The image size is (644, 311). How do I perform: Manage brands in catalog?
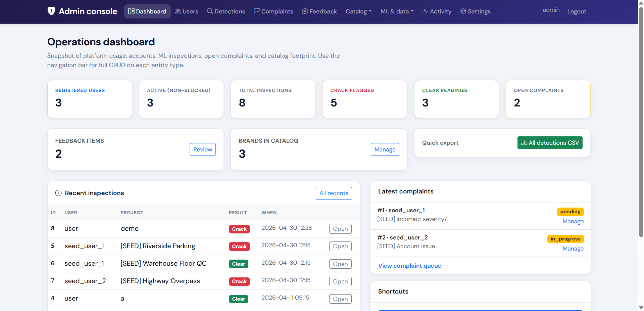tap(385, 149)
